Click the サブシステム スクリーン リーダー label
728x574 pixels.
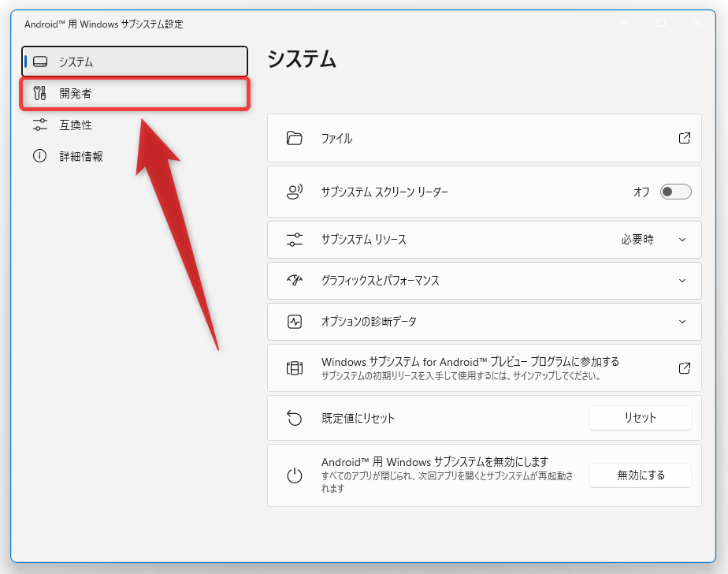coord(385,192)
